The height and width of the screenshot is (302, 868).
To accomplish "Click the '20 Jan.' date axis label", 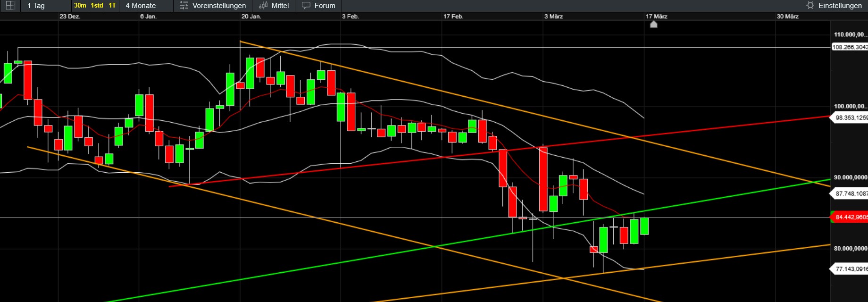I will (x=251, y=17).
